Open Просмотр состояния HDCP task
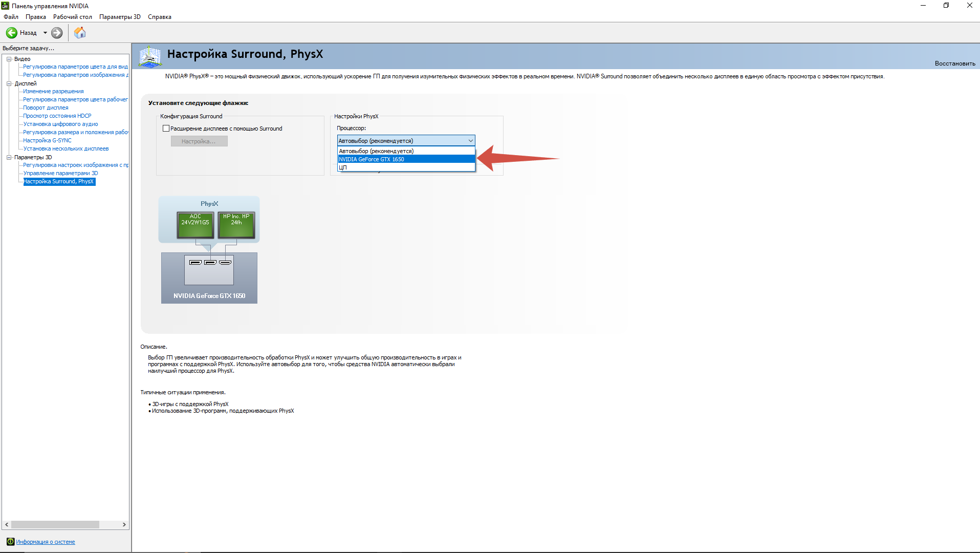980x553 pixels. coord(57,116)
